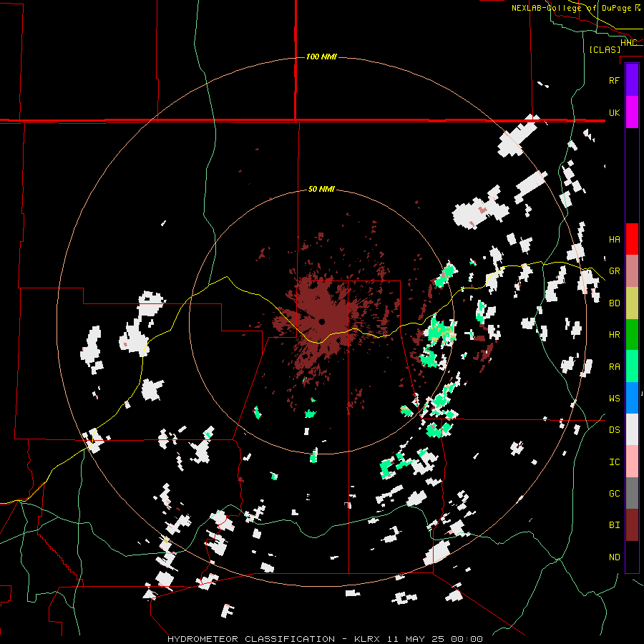Click the light pink IC color swatch

click(632, 462)
